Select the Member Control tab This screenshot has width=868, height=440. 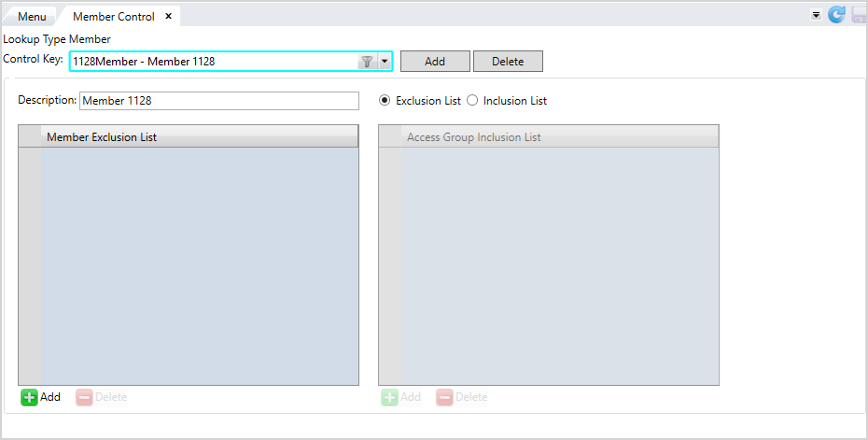click(114, 17)
